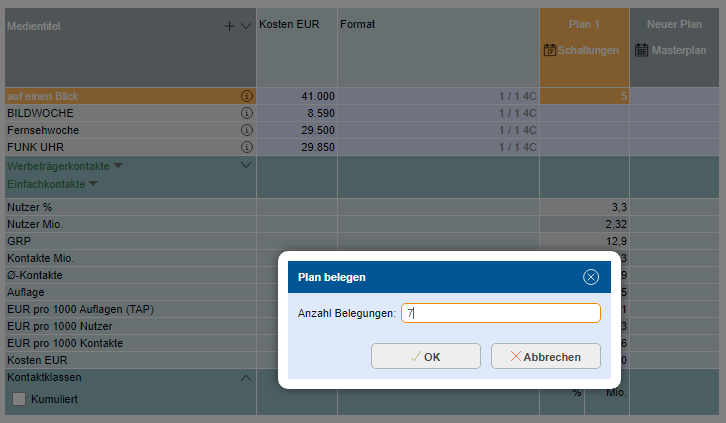This screenshot has width=726, height=423.
Task: Enable the Kumuliert checkbox
Action: coord(19,400)
